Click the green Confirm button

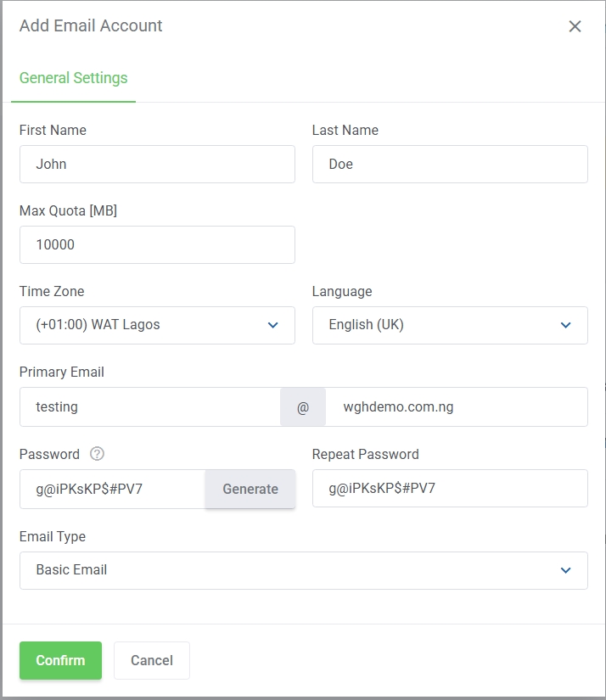click(60, 660)
